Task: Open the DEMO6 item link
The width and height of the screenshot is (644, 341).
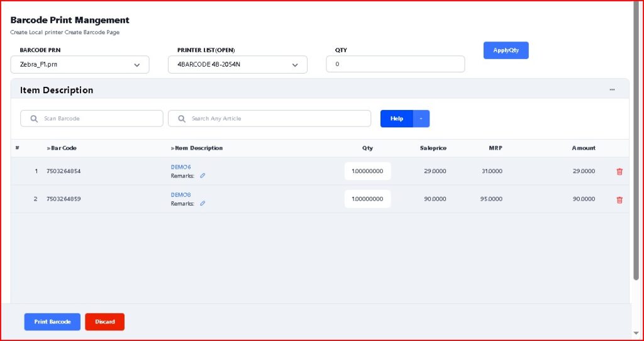Action: pyautogui.click(x=180, y=167)
